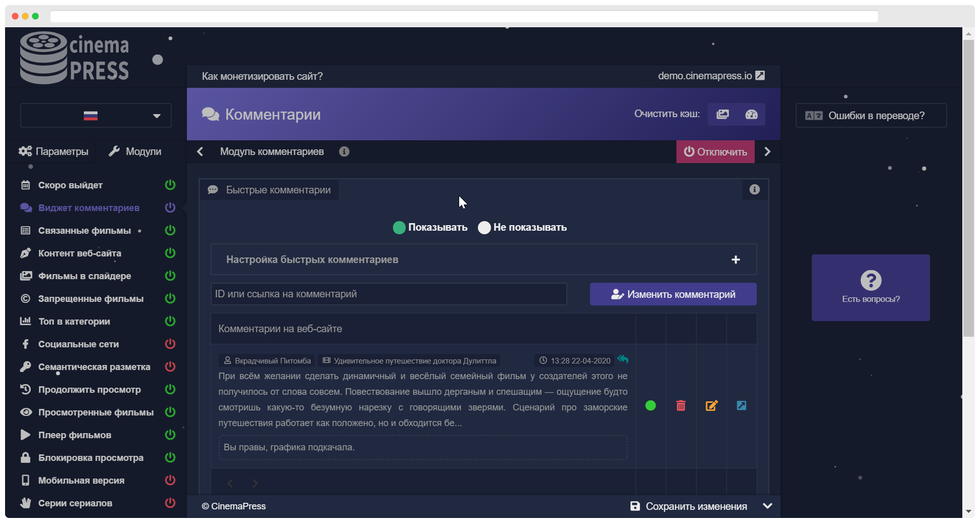
Task: Click info icon in Быстрые комментарии panel
Action: [x=755, y=189]
